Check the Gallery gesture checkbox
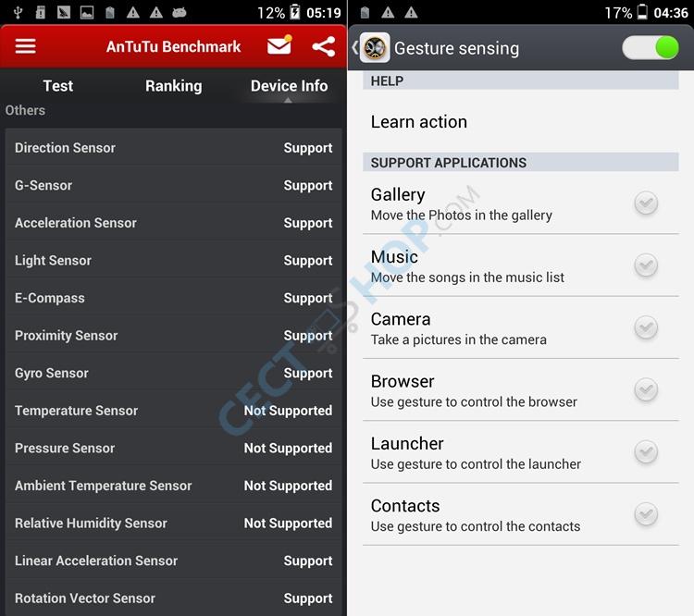Viewport: 694px width, 616px height. point(646,203)
